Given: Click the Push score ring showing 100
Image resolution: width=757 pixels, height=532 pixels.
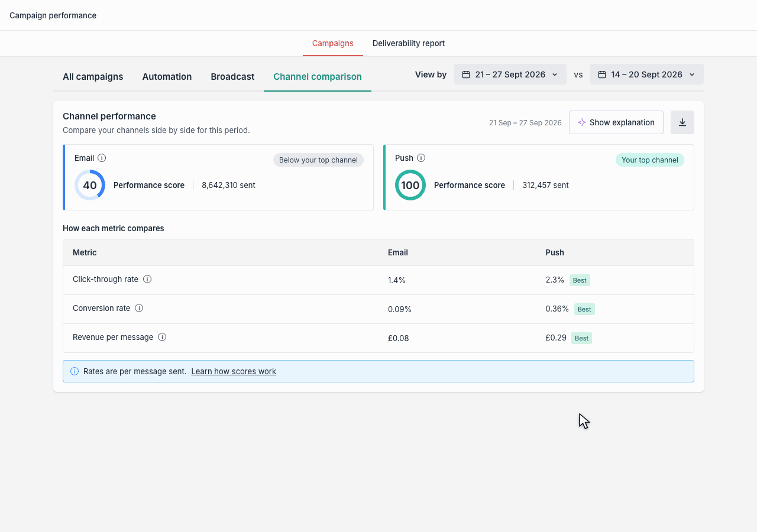Looking at the screenshot, I should 410,185.
